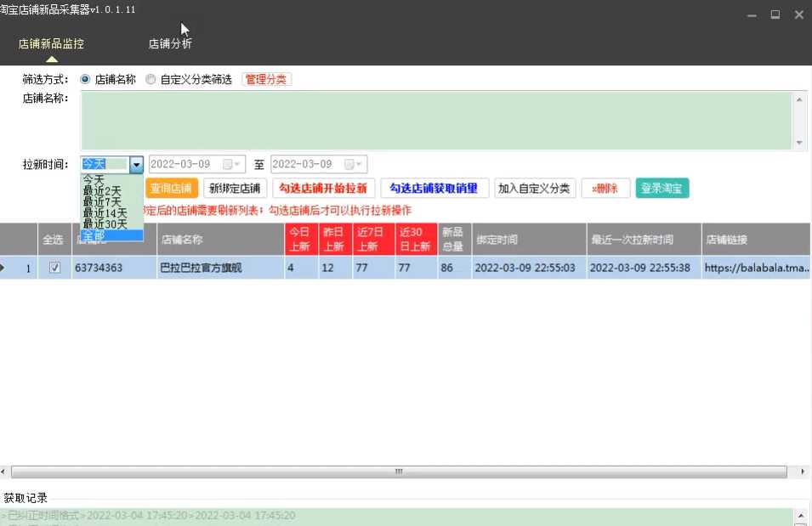
Task: Open the 店铺新品监控 tab
Action: tap(51, 44)
